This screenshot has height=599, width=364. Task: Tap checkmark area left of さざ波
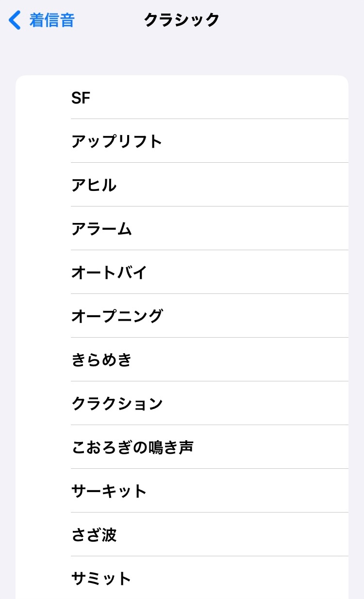pyautogui.click(x=44, y=535)
